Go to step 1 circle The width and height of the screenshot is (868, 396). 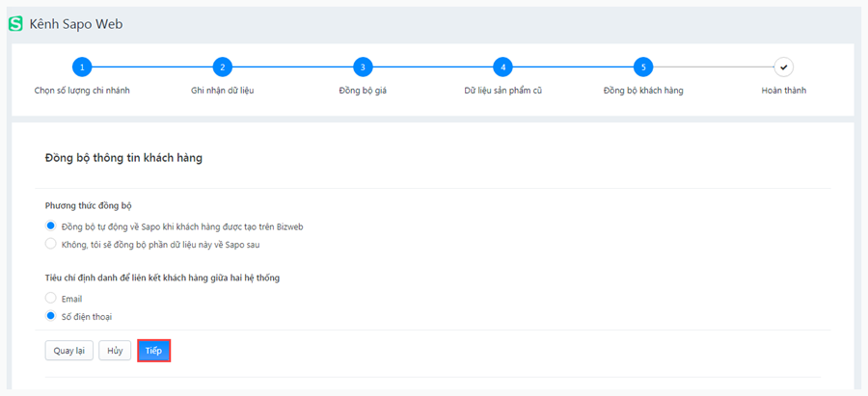pyautogui.click(x=82, y=67)
